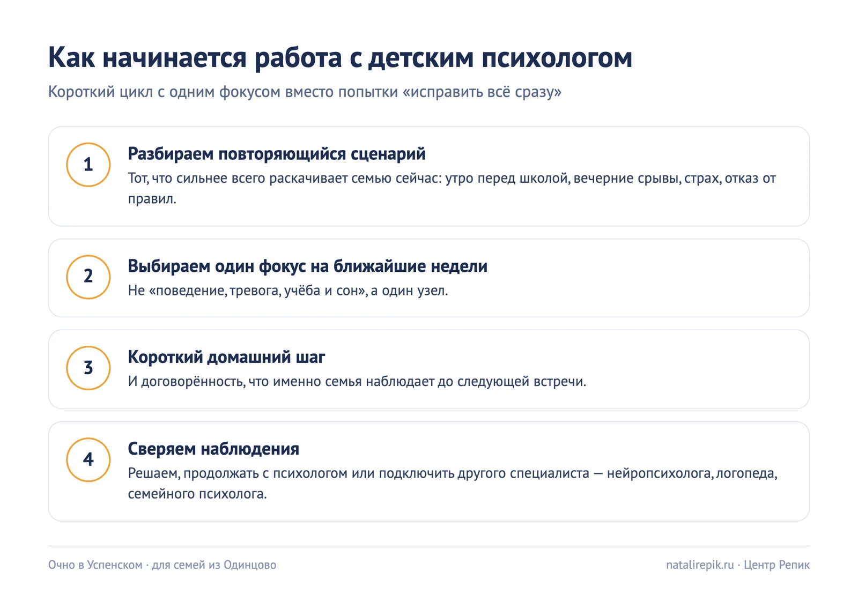Click the text «Не «поведение, тревога, учёба и сон»»
Screen dimensions: 858x616
[287, 291]
